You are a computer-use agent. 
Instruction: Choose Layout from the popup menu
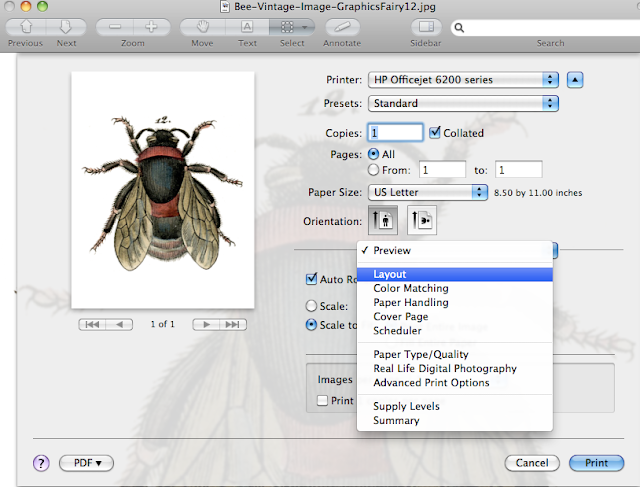(390, 275)
